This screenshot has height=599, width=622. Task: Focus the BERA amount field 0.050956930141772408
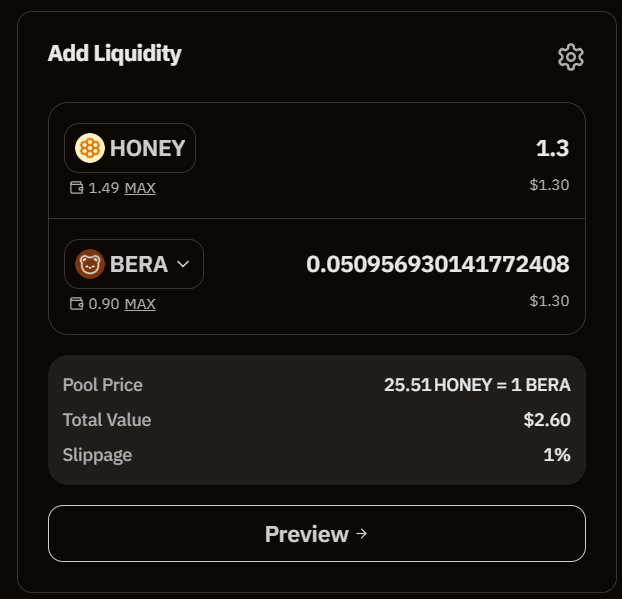coord(437,264)
